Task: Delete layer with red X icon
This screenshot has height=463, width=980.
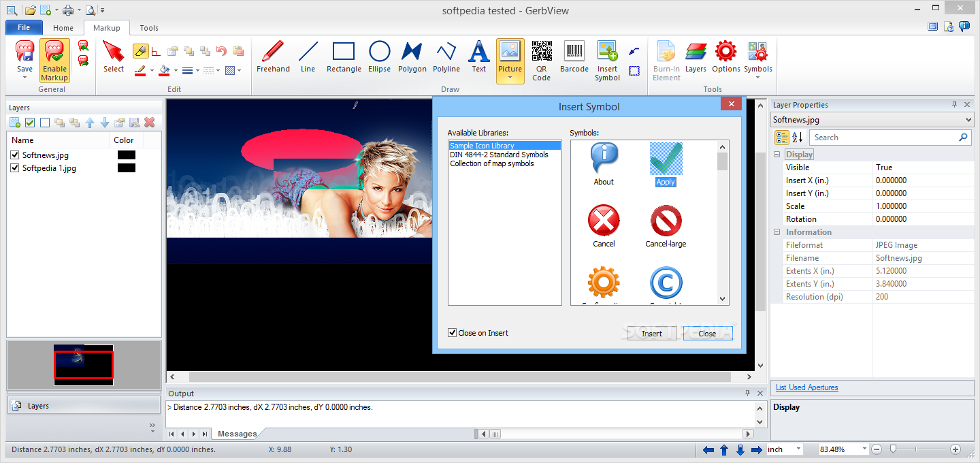Action: point(150,123)
